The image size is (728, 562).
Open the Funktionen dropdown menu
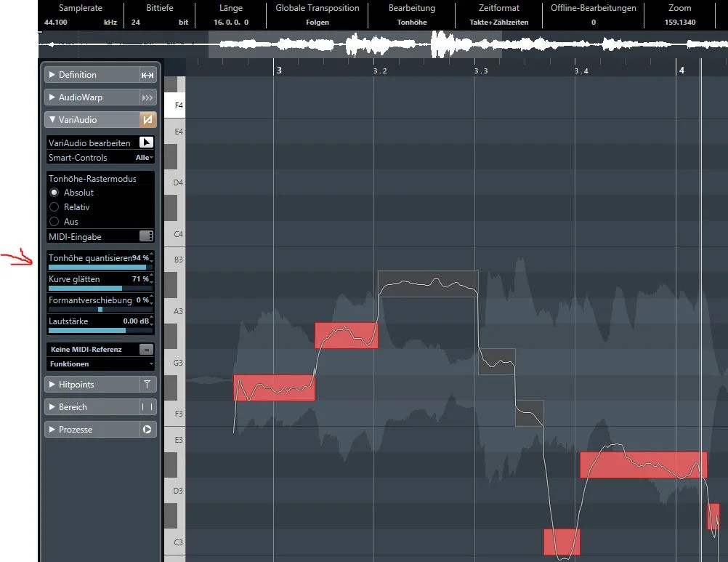tap(100, 364)
